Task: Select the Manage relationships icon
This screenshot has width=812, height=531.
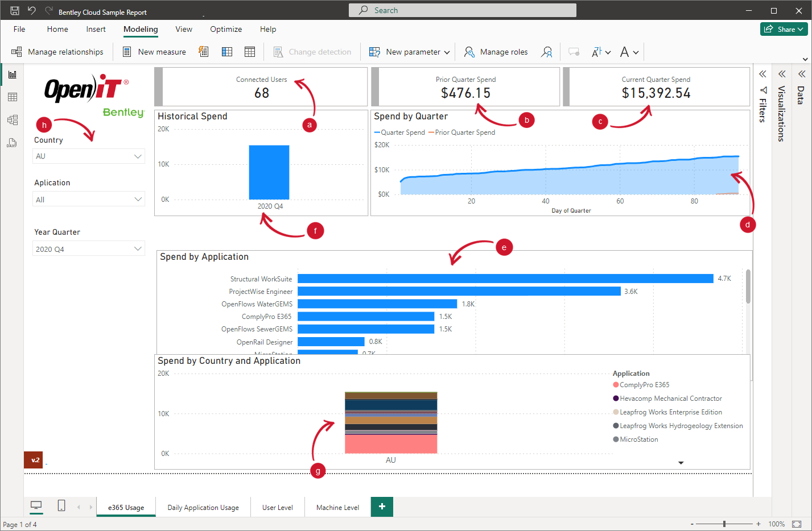Action: (17, 52)
